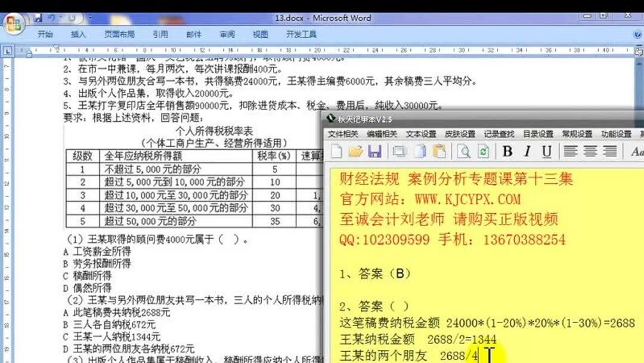
Task: Undo the last action in Word
Action: (50, 17)
